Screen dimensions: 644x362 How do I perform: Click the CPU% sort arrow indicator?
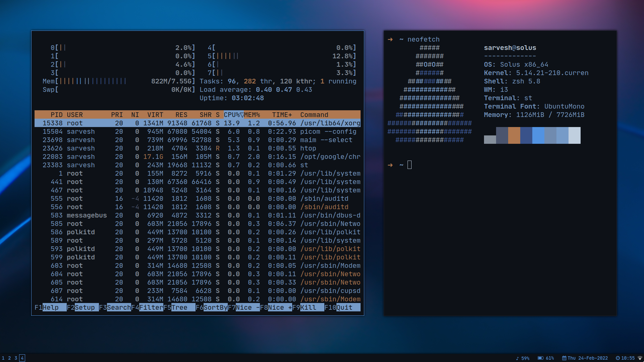(x=242, y=115)
